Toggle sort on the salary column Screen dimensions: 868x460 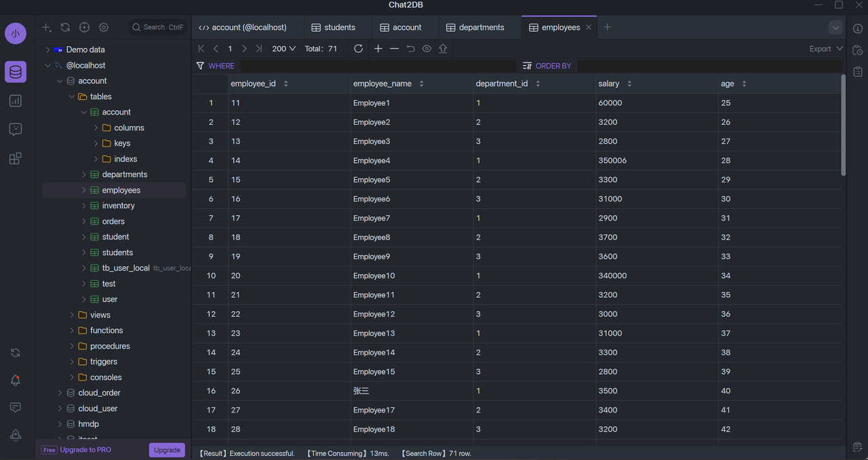(x=629, y=84)
